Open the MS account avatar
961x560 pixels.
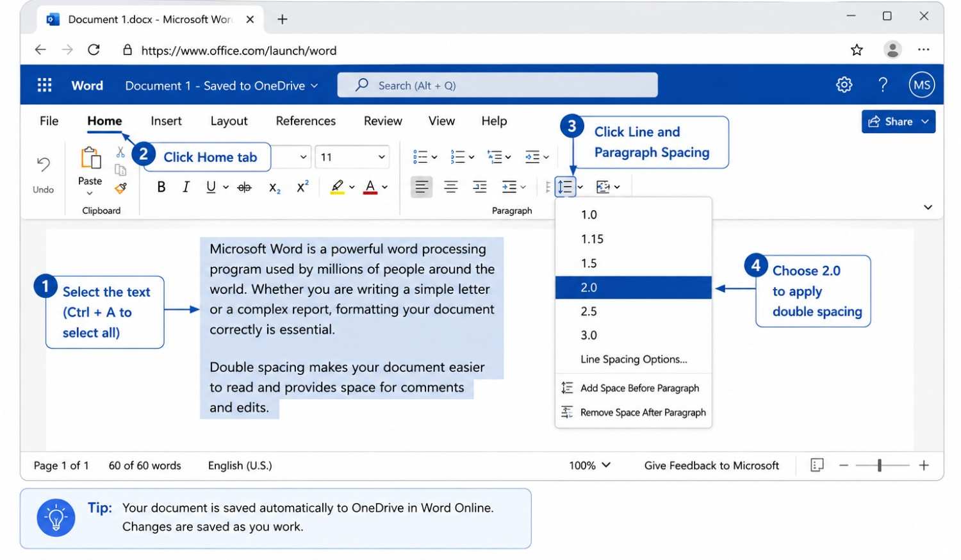(x=922, y=85)
